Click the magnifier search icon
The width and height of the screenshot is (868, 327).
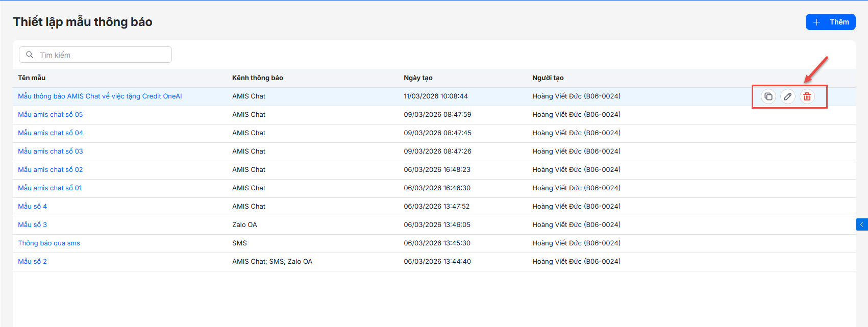click(x=30, y=55)
